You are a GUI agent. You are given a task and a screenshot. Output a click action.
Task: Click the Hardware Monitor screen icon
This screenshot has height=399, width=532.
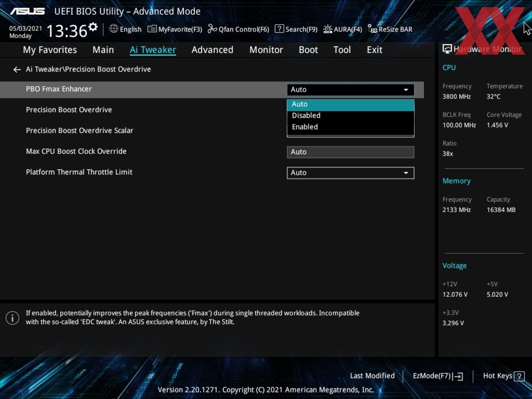pyautogui.click(x=447, y=49)
